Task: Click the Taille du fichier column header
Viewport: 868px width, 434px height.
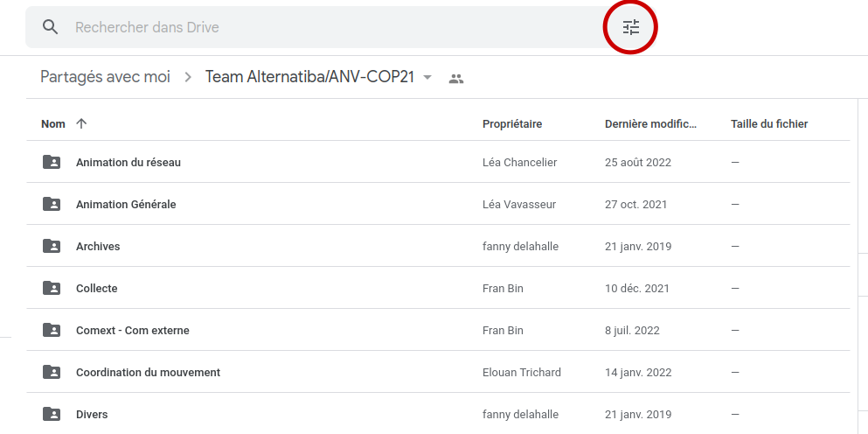Action: click(768, 123)
